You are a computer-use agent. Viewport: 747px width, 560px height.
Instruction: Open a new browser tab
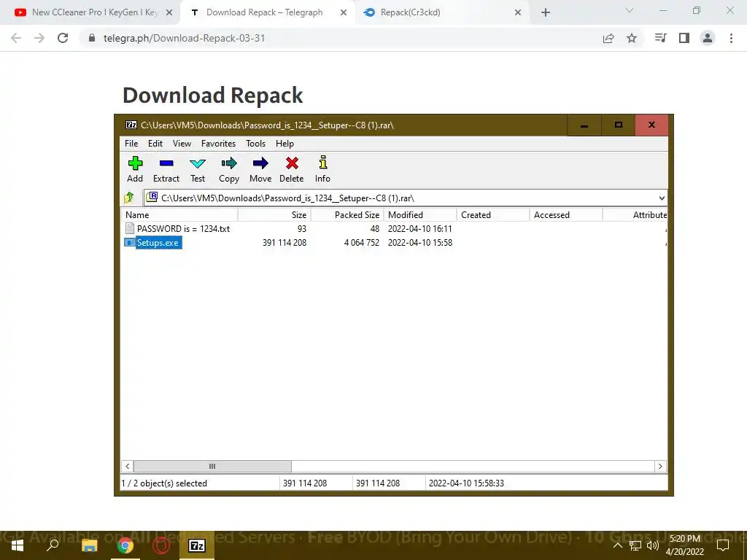coord(546,12)
